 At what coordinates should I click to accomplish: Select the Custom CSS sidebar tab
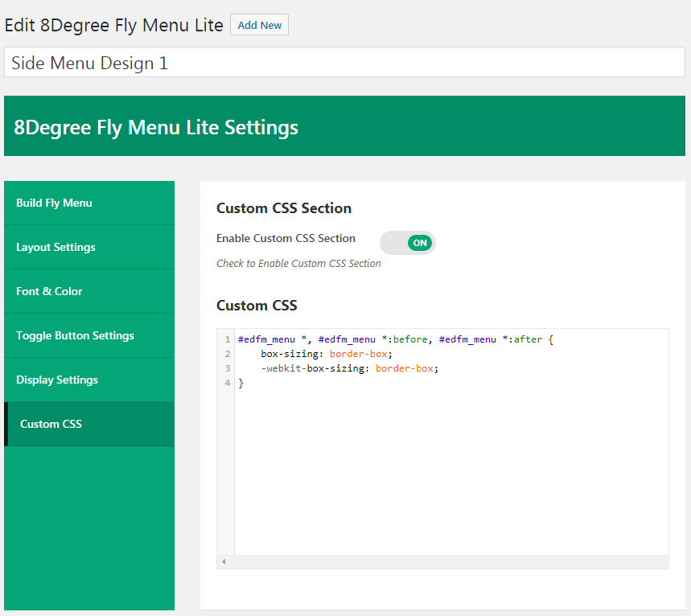click(x=89, y=424)
